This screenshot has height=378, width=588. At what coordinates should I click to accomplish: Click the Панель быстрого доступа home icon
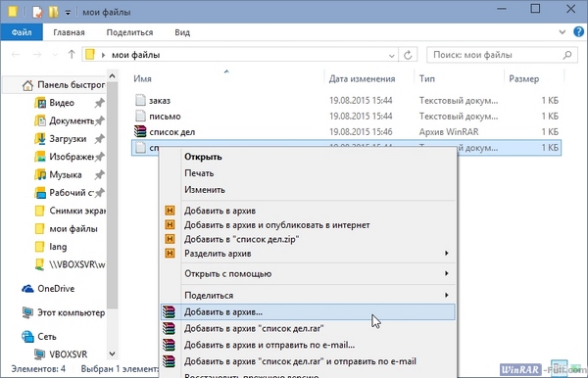coord(27,85)
